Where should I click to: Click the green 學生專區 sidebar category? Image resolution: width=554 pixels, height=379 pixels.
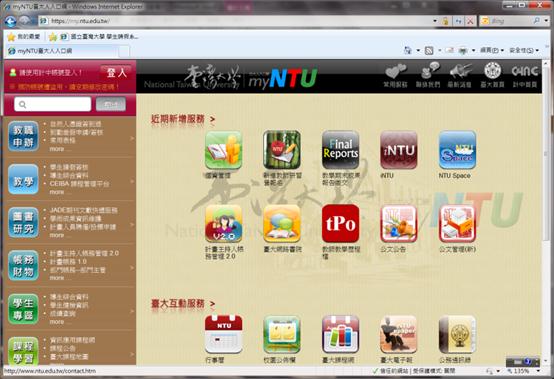pyautogui.click(x=23, y=309)
